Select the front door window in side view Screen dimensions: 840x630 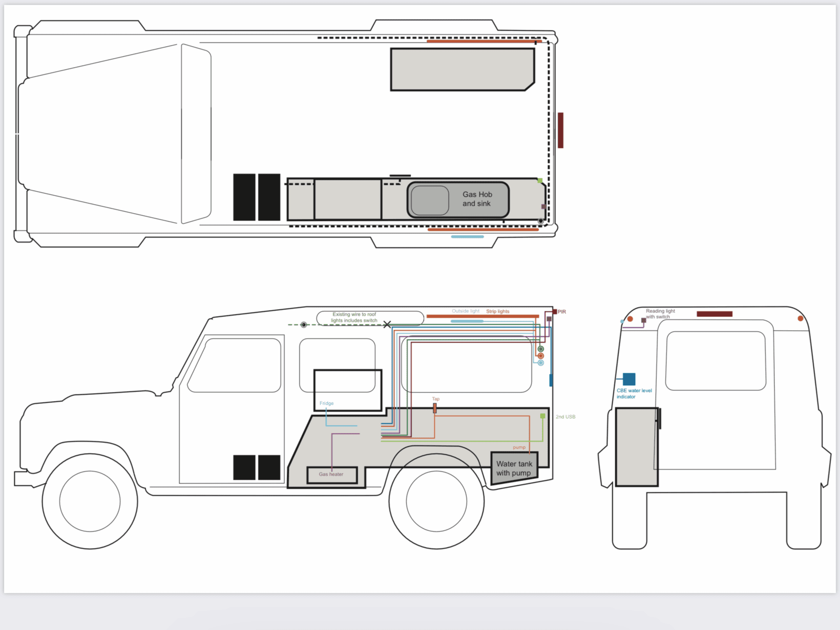[x=234, y=365]
